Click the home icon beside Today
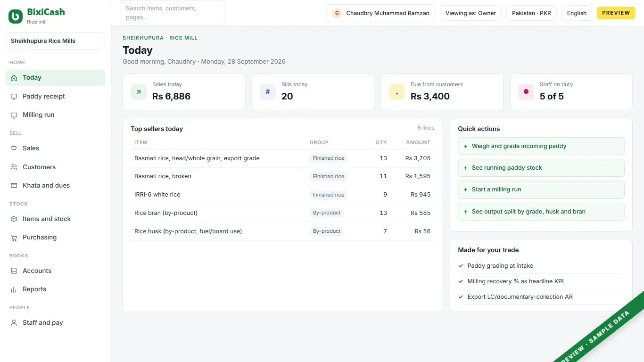644x362 pixels. [14, 78]
